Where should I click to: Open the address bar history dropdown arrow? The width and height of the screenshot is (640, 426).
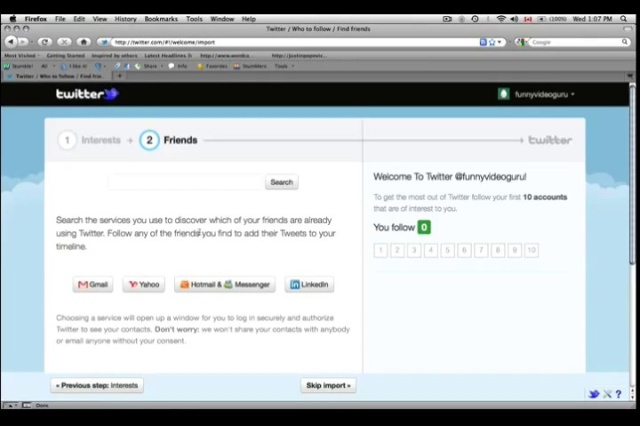click(499, 42)
